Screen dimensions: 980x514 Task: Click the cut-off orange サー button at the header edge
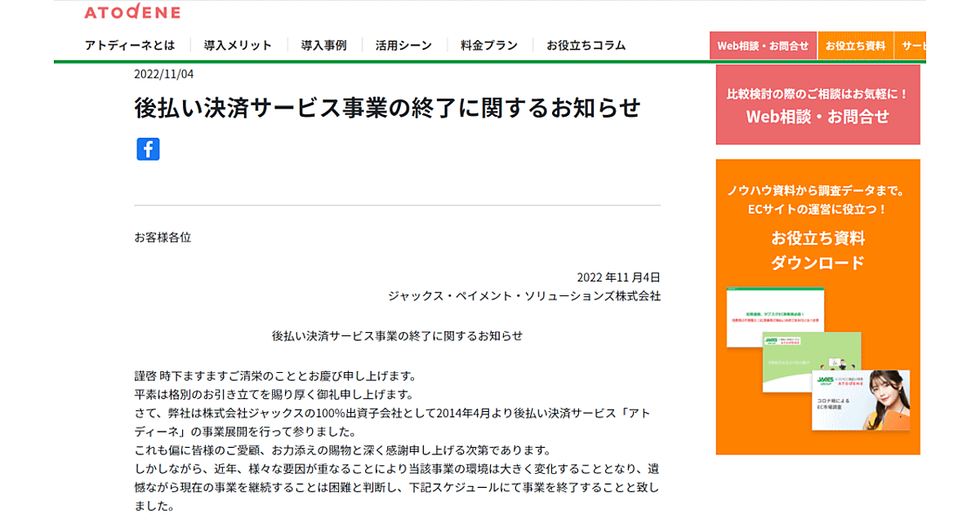pos(911,47)
